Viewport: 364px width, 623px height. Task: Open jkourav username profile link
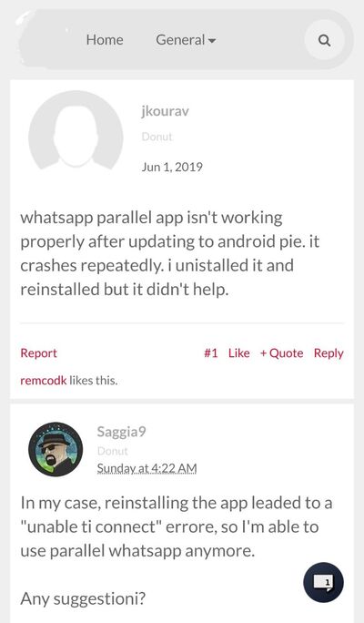(165, 111)
